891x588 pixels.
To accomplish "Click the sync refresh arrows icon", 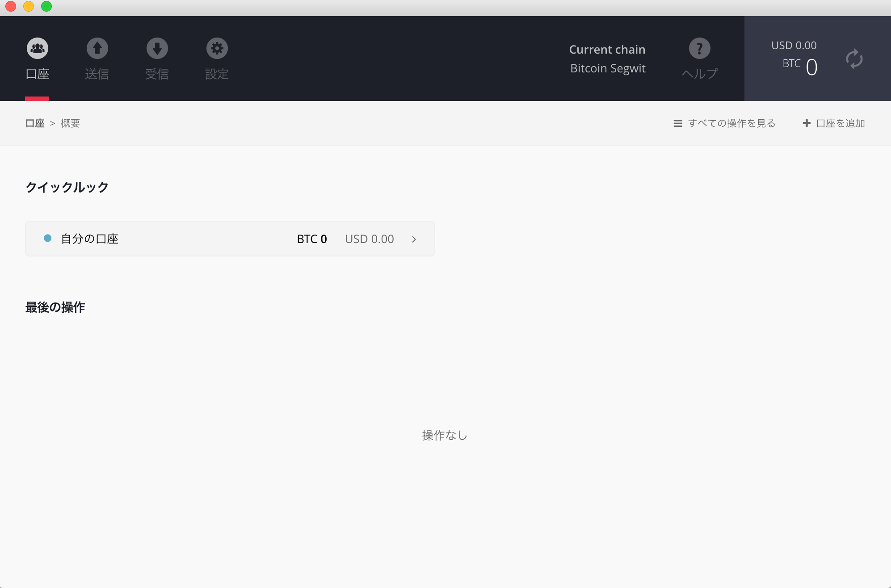I will point(854,59).
